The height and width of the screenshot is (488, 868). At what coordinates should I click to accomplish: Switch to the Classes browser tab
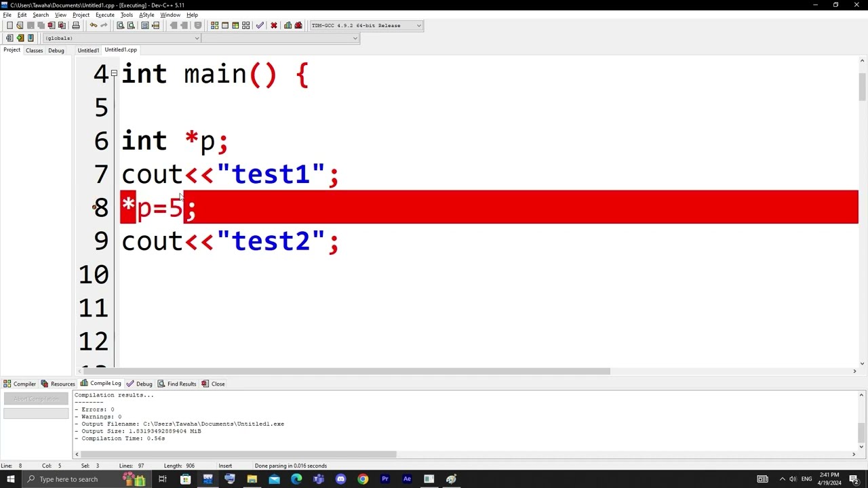(x=35, y=50)
